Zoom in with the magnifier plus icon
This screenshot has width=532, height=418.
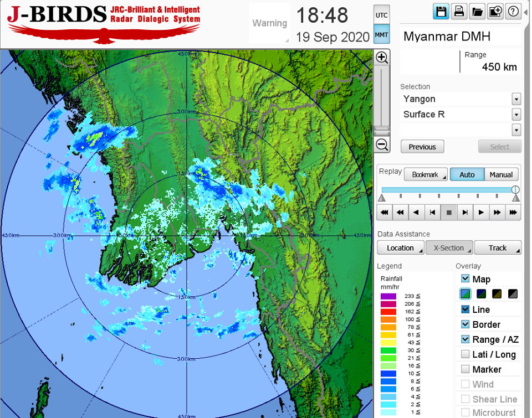382,58
